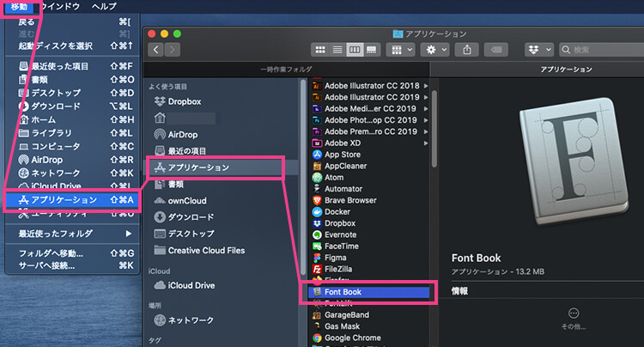Click the Finder back arrow button
Screen dimensions: 644x347
(157, 50)
